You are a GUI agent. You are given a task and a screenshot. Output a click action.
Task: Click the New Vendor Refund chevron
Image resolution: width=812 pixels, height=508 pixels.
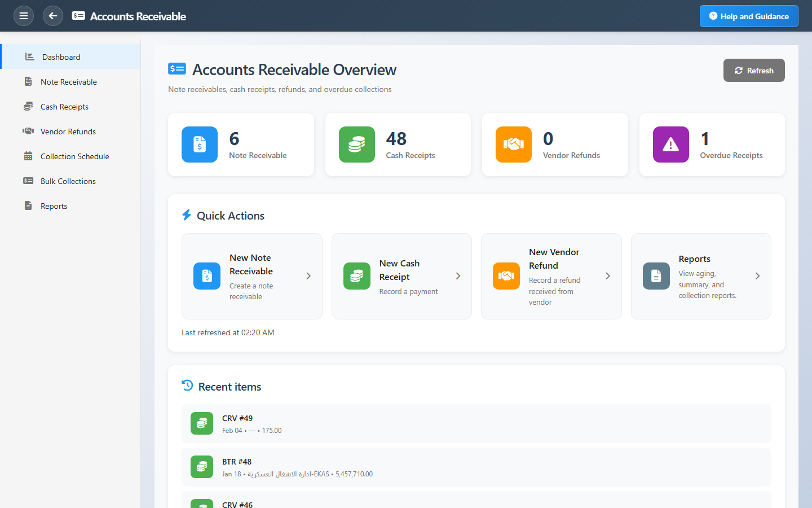608,276
